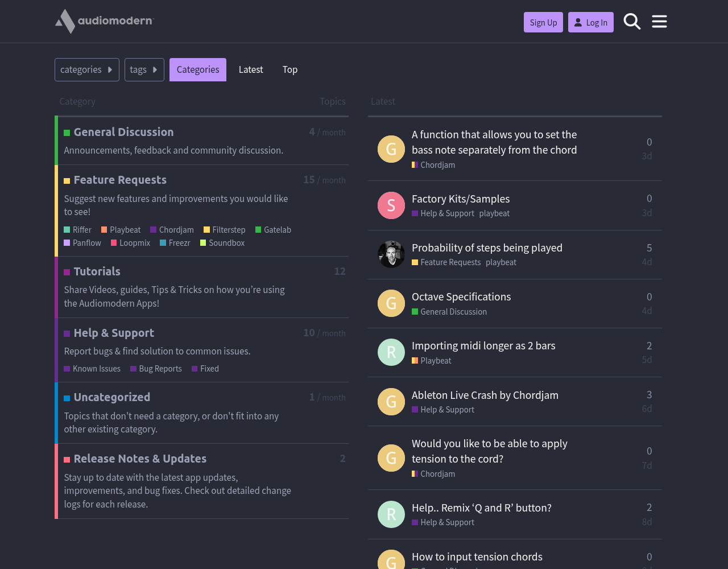Image resolution: width=728 pixels, height=569 pixels.
Task: Open the Loopmix subcategory
Action: 131,243
